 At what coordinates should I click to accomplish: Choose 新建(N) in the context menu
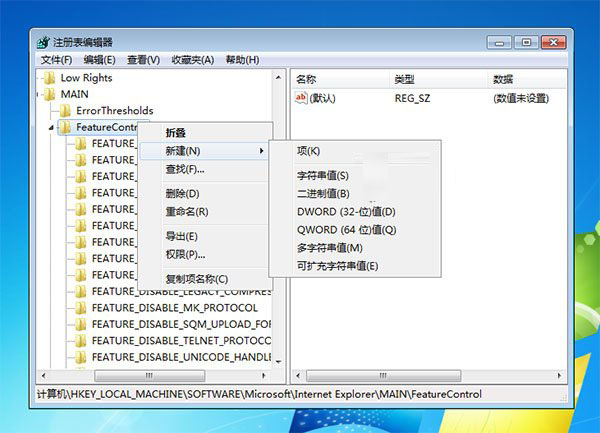(205, 151)
